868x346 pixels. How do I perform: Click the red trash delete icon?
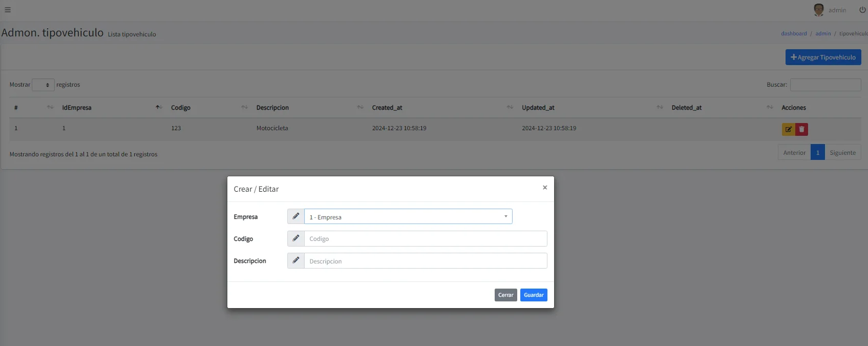[x=801, y=130]
